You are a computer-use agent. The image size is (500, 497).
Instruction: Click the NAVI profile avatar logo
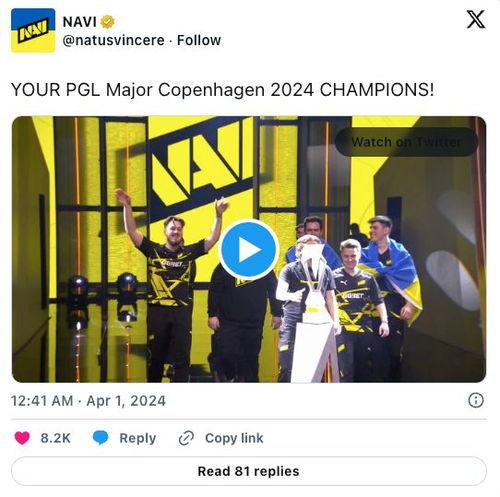click(33, 30)
